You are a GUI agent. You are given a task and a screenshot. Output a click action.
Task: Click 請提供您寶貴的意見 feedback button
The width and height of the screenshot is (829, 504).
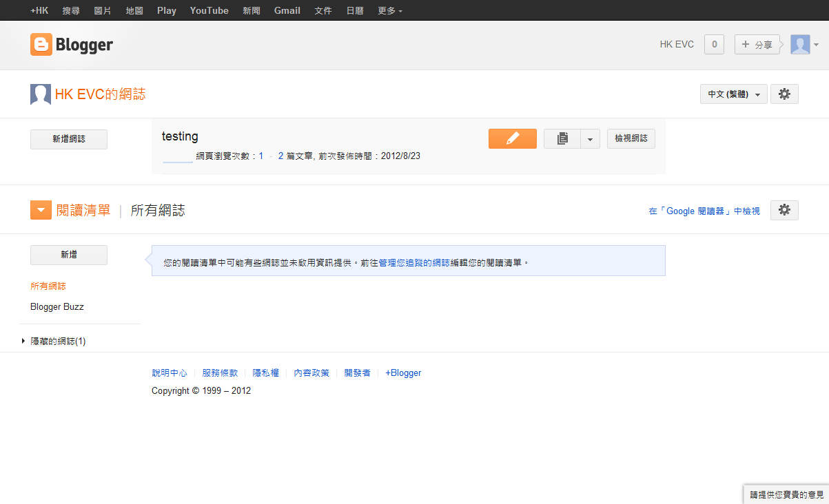pyautogui.click(x=786, y=494)
